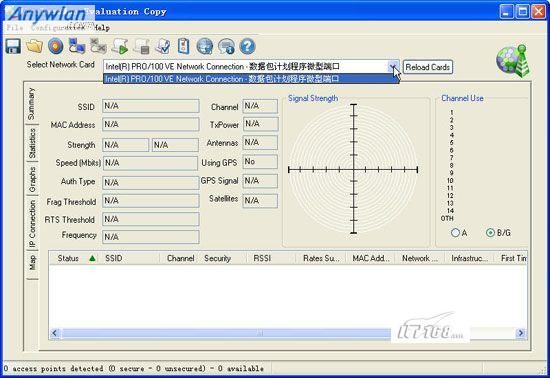Open the File menu
550x378 pixels.
point(15,28)
